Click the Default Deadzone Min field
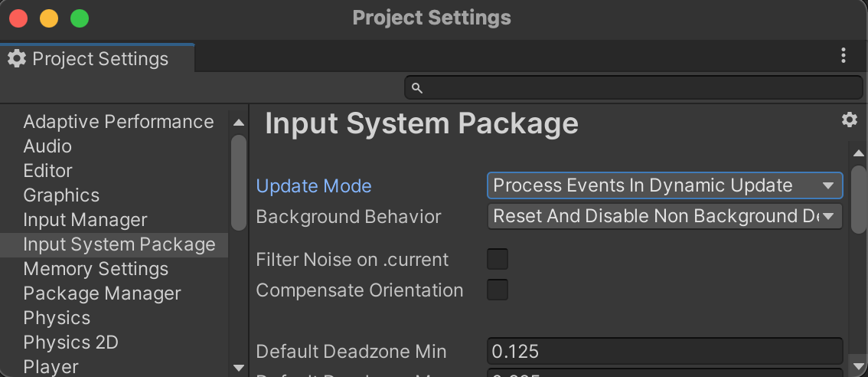The image size is (868, 377). 664,352
